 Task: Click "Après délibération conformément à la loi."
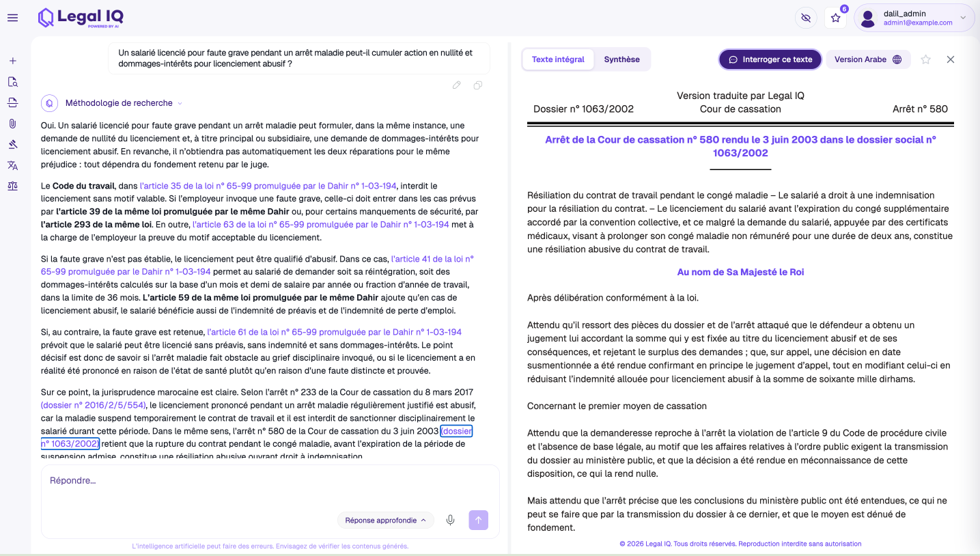click(613, 298)
